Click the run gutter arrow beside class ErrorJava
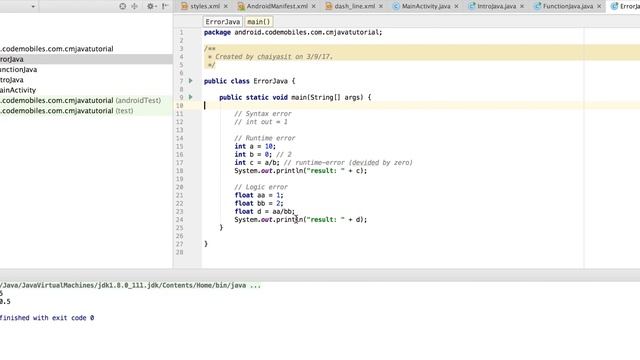640x360 pixels. pos(191,81)
